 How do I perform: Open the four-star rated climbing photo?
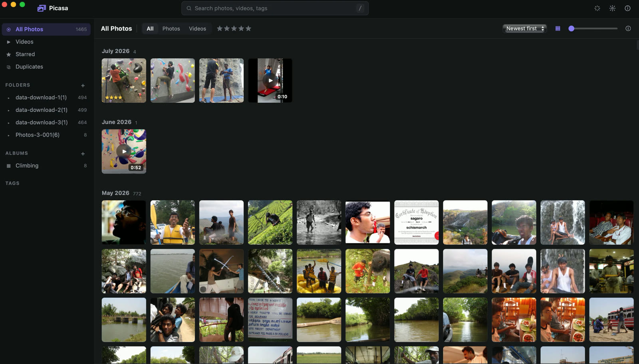pyautogui.click(x=124, y=81)
